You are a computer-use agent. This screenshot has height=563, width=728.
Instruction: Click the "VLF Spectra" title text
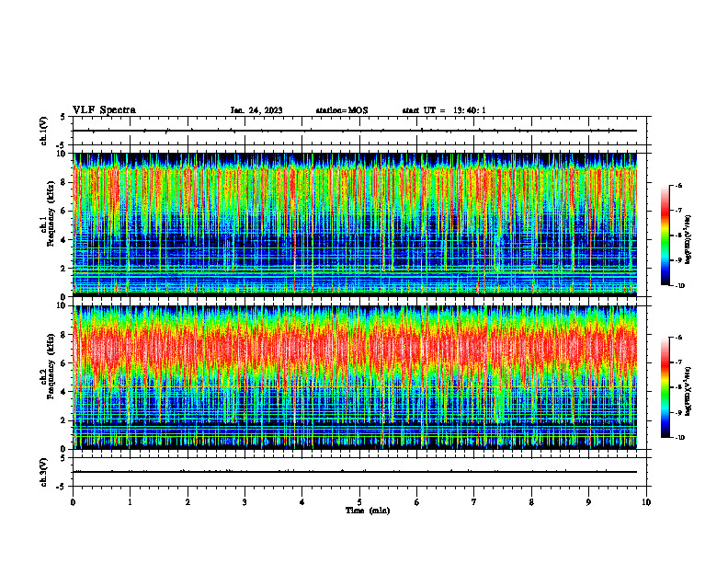point(104,110)
